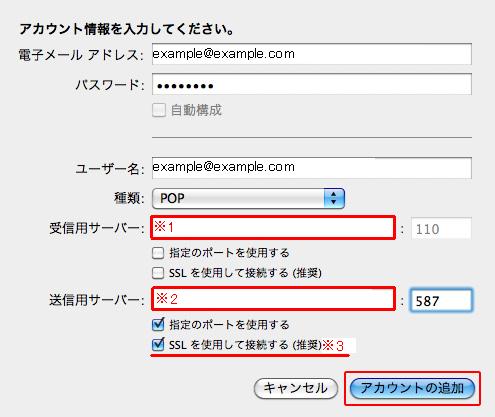
Task: Click the 送信用サーバー field marked ※2
Action: coord(273,299)
